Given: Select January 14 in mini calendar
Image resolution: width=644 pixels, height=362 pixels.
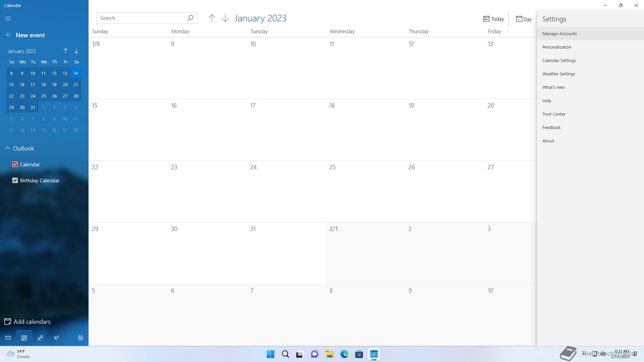Looking at the screenshot, I should (x=76, y=73).
